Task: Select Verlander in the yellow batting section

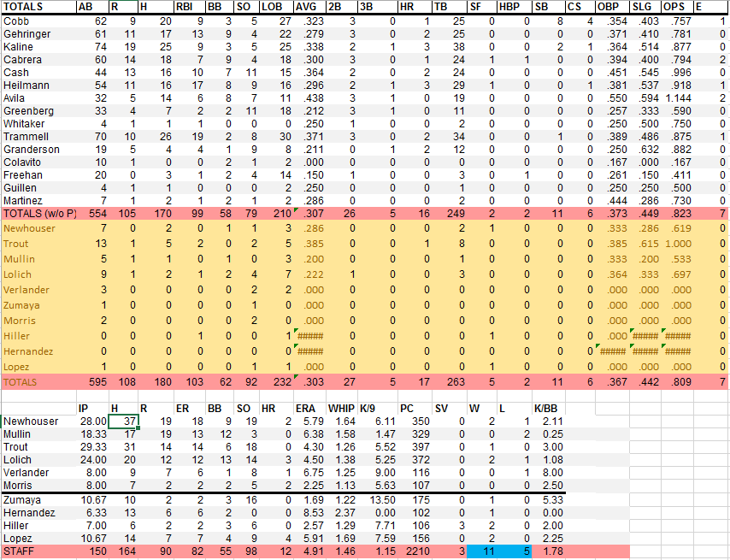Action: (26, 290)
